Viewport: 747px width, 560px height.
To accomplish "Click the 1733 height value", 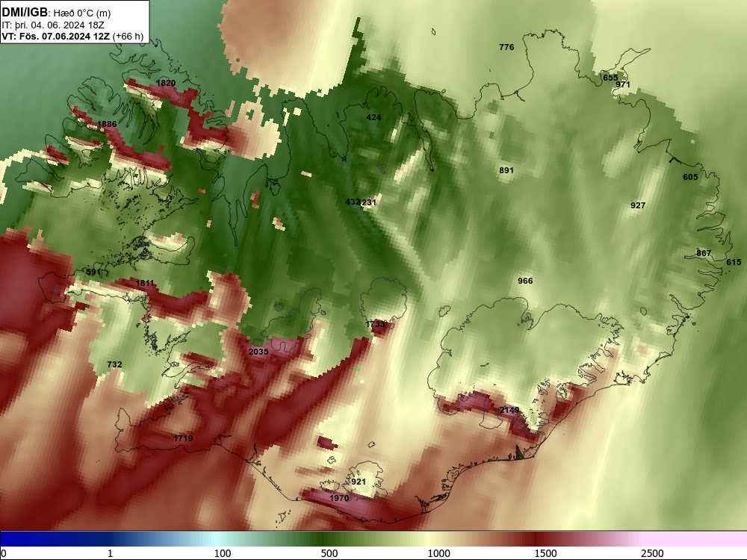I will (x=375, y=324).
